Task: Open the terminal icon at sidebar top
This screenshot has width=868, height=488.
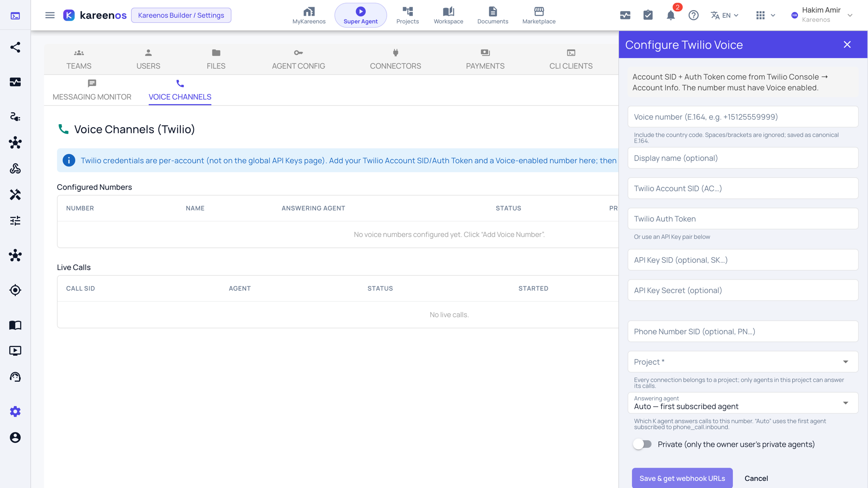Action: coord(15,16)
